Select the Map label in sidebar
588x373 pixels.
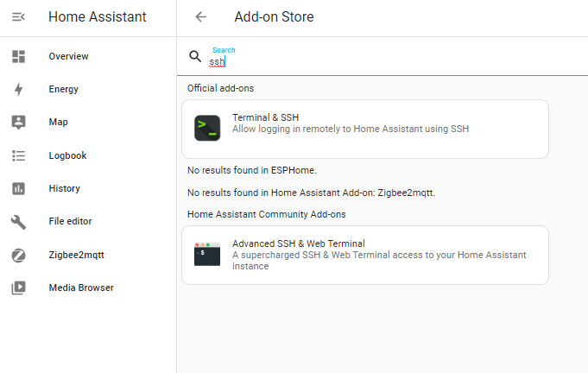[x=58, y=122]
